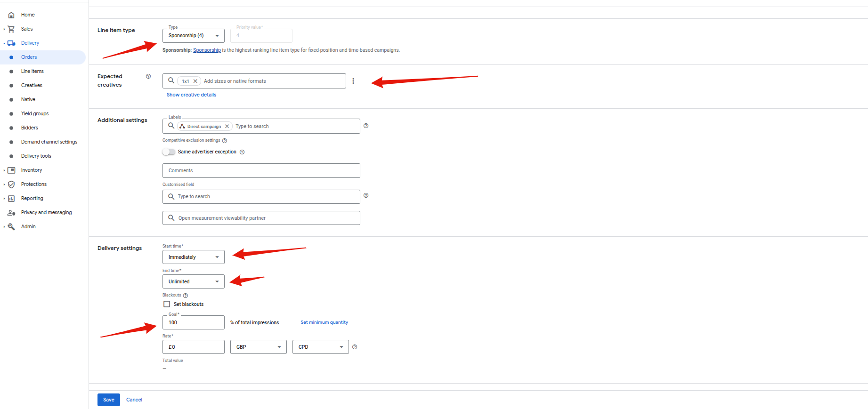Click the Comments input field

pyautogui.click(x=261, y=170)
